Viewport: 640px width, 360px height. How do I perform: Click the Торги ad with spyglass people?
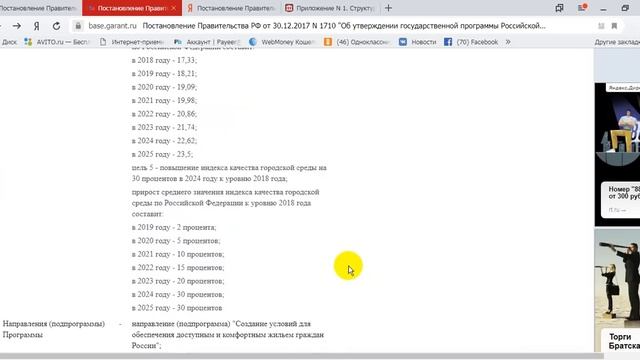coord(617,290)
